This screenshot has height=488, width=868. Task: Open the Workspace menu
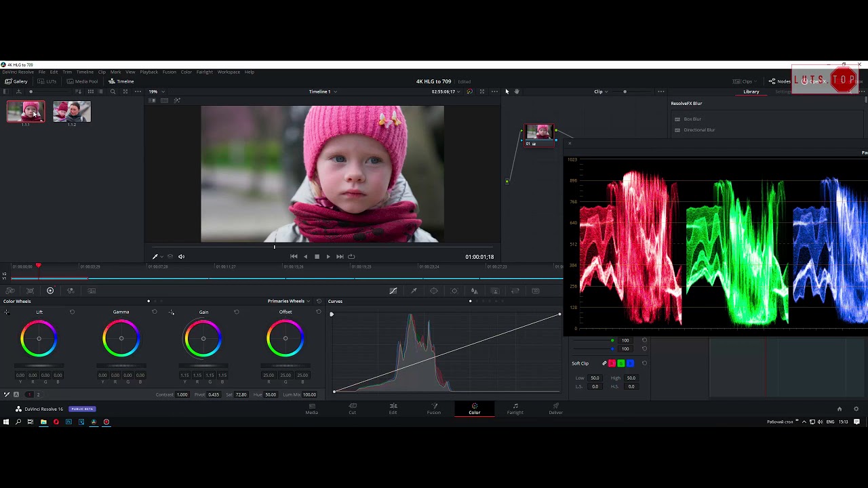(x=229, y=72)
